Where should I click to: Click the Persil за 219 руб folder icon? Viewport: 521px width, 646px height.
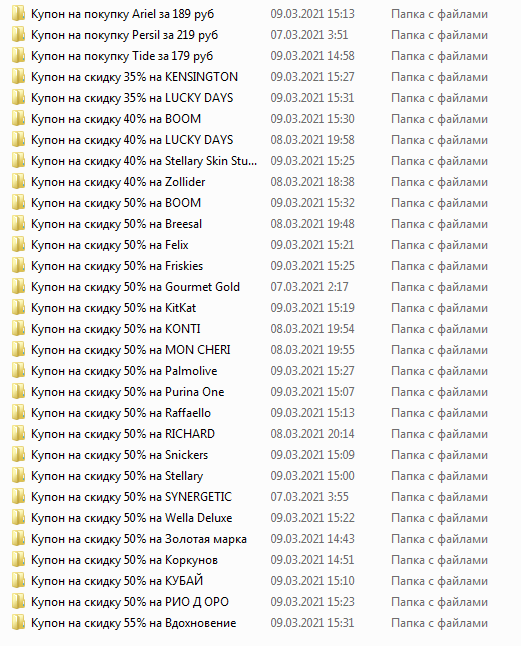coord(19,35)
